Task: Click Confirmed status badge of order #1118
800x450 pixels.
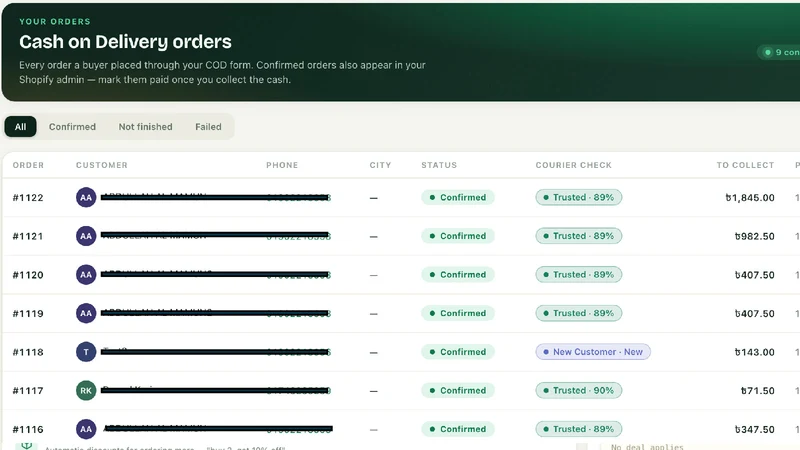Action: 458,352
